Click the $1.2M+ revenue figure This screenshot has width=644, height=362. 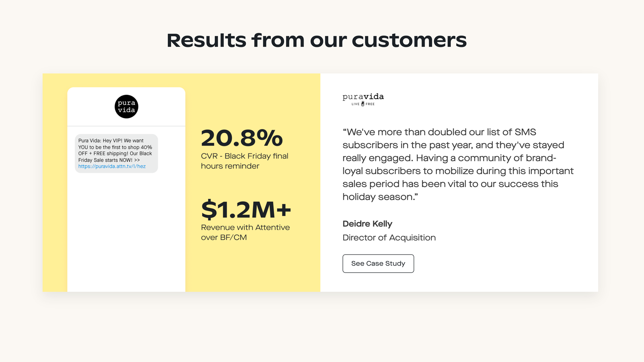click(x=246, y=210)
